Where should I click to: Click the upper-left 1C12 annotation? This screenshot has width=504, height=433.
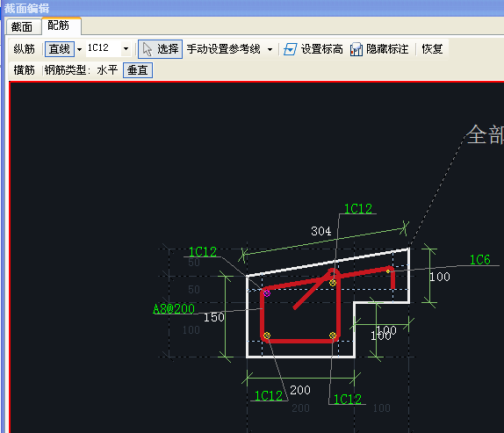click(203, 252)
